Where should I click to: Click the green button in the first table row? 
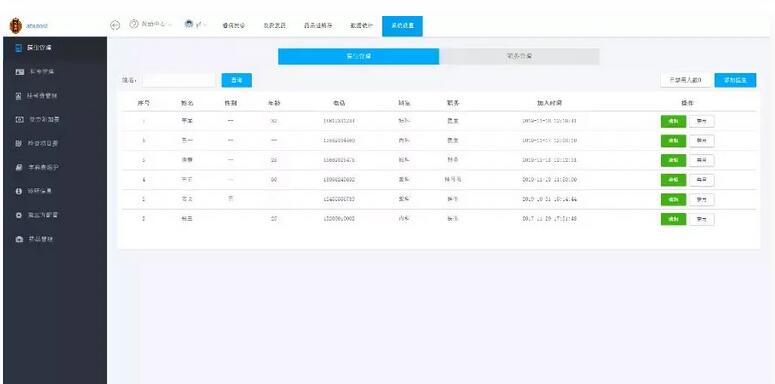[673, 122]
